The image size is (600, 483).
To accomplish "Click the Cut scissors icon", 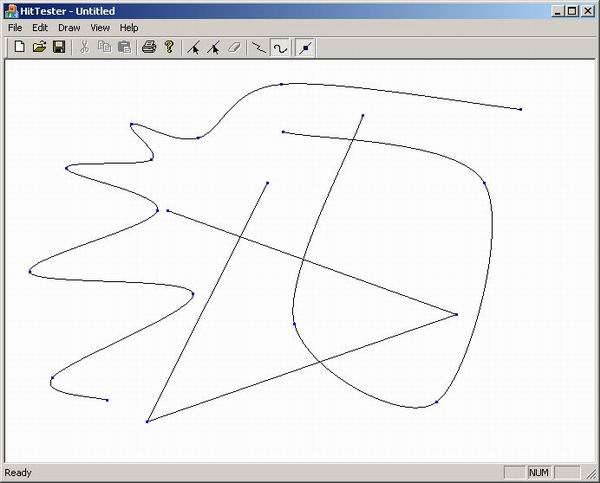I will click(85, 47).
